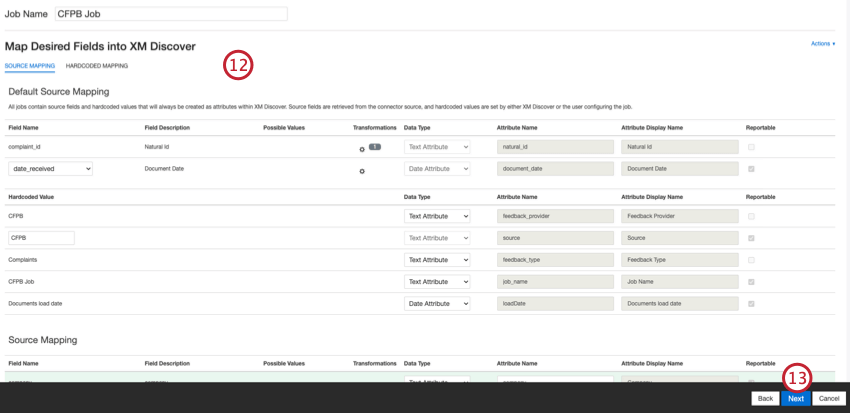Image resolution: width=850 pixels, height=413 pixels.
Task: Click the Default Source Mapping heading
Action: click(x=59, y=92)
